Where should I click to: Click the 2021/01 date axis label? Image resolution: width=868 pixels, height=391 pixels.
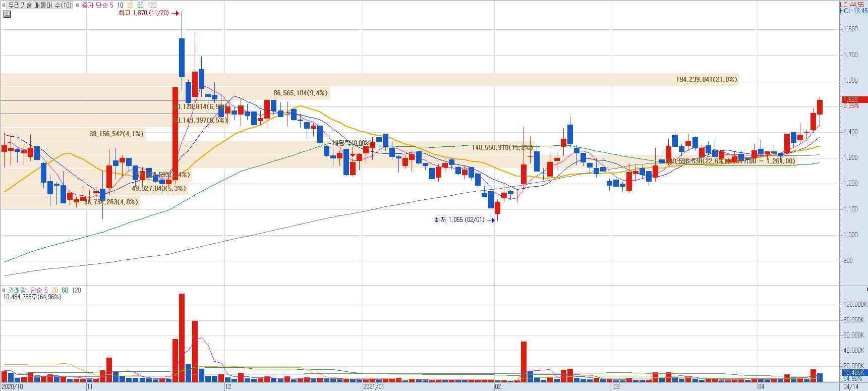(374, 387)
